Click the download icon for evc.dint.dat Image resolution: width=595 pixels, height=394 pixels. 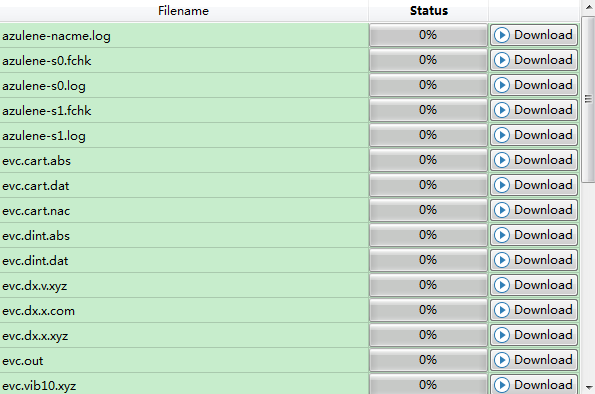(x=502, y=260)
